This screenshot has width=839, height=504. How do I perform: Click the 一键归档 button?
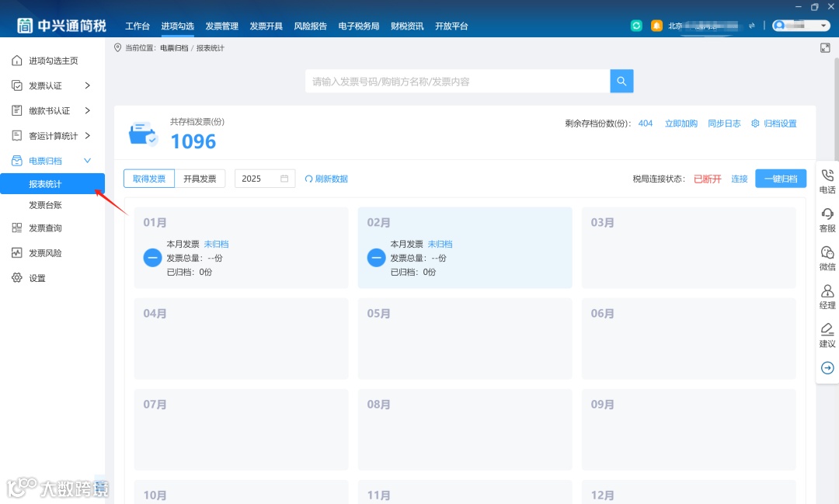pos(781,179)
